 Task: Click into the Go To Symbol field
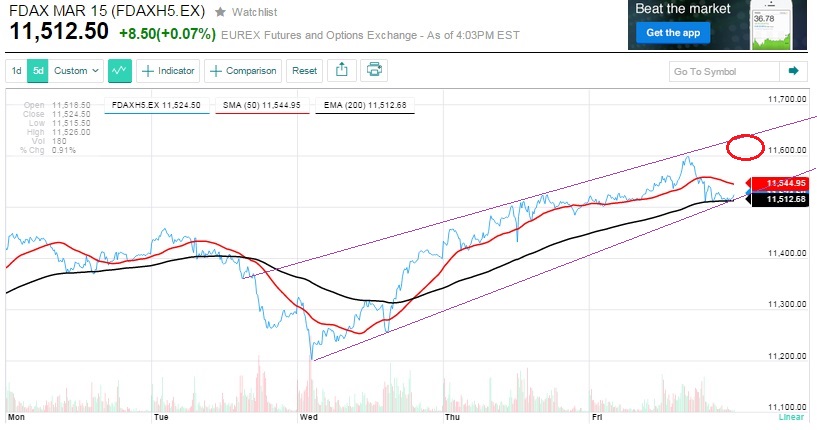(x=722, y=72)
